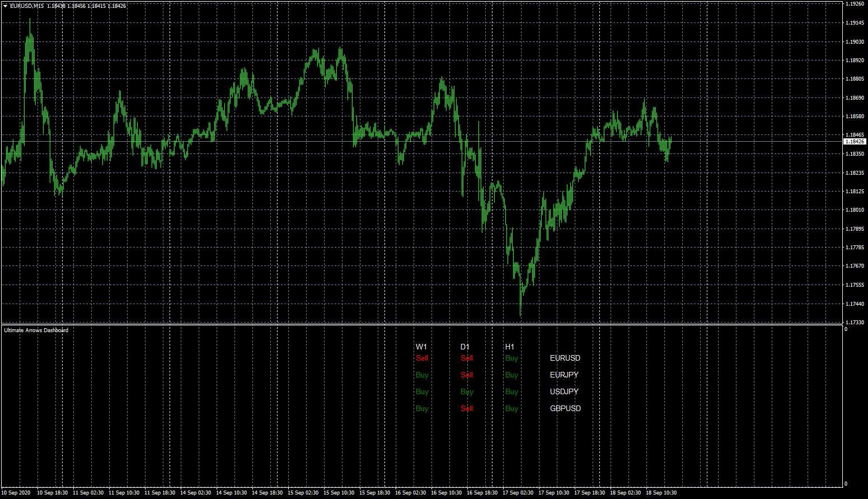Click the USDJPY symbol in the dashboard
The image size is (868, 499).
coord(565,391)
